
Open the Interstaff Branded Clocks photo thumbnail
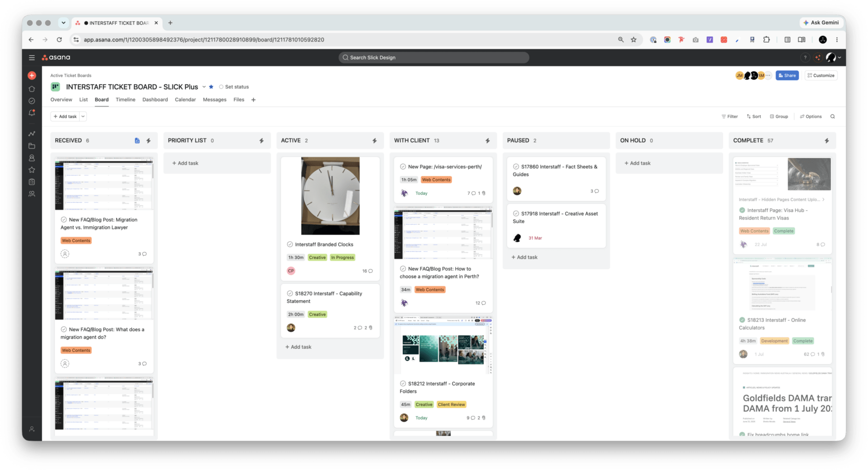[x=330, y=196]
